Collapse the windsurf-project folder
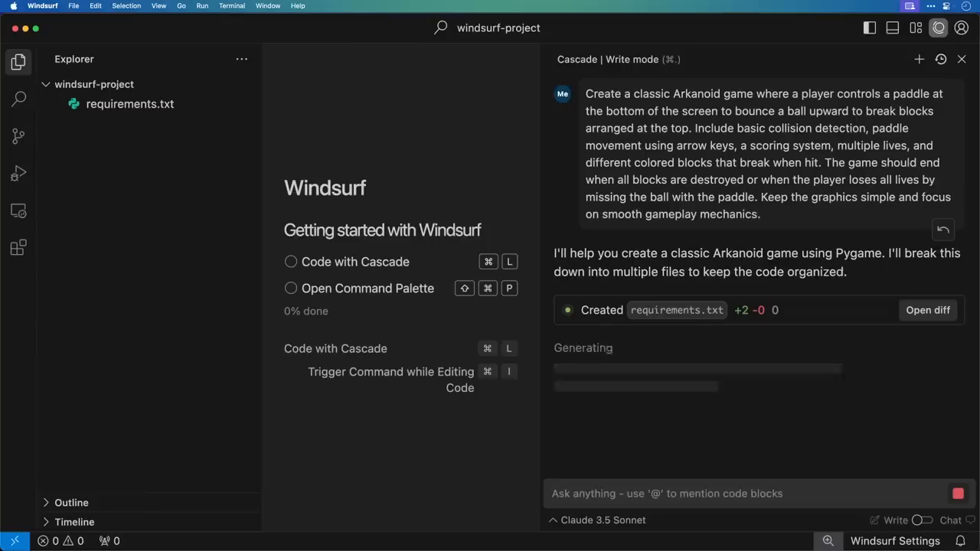Viewport: 980px width, 551px height. [46, 84]
